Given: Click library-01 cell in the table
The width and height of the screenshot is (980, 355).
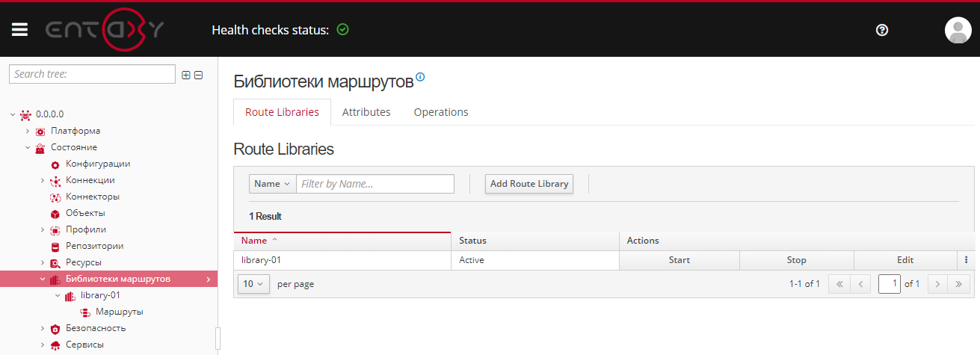Looking at the screenshot, I should click(x=342, y=260).
